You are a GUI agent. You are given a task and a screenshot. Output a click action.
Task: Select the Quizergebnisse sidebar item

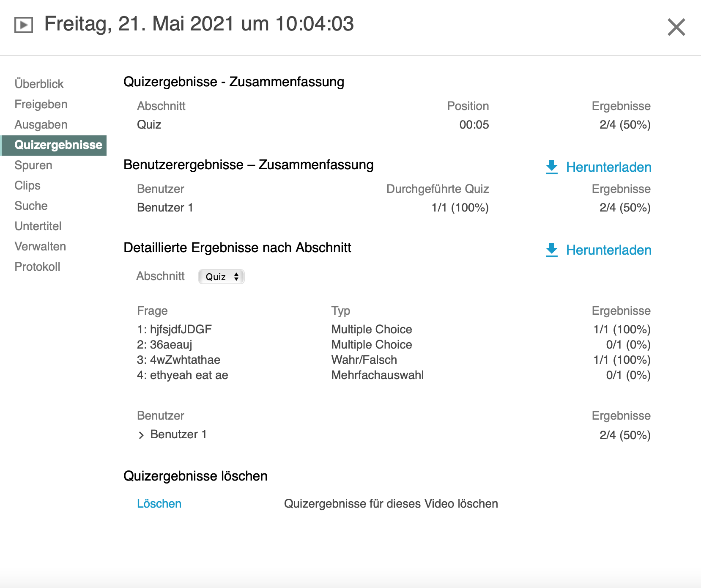click(58, 145)
